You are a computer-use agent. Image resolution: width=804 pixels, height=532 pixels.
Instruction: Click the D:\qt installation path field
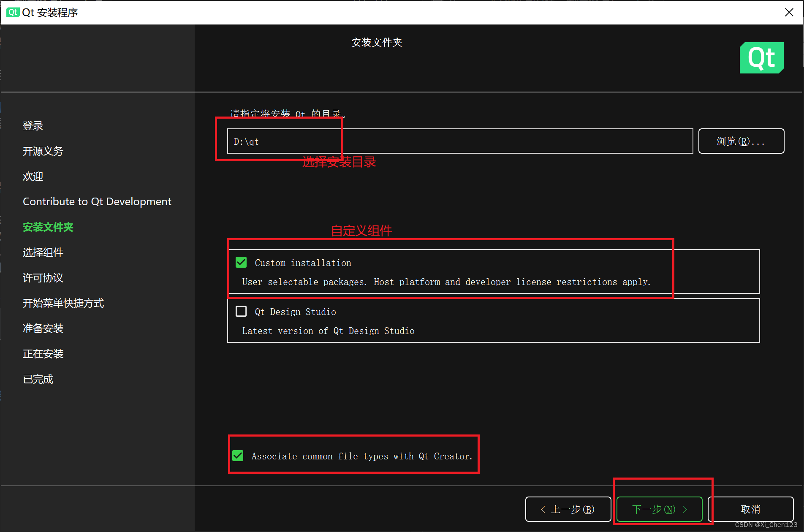(x=460, y=141)
